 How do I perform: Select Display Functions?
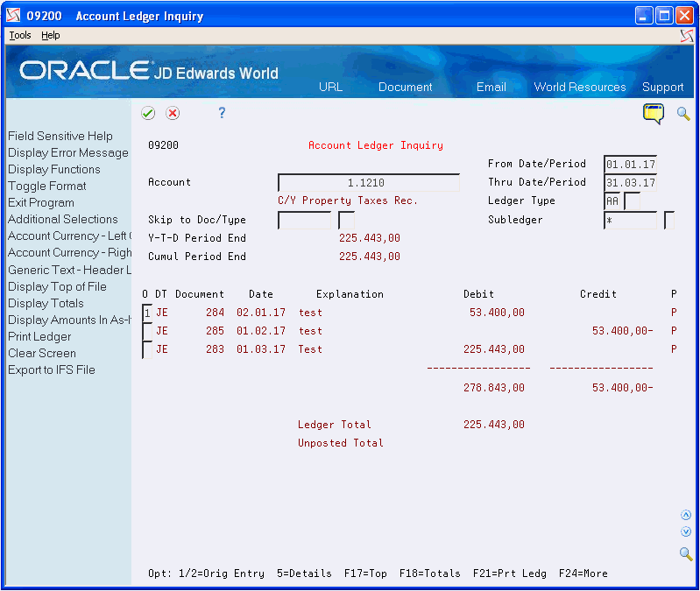coord(54,170)
